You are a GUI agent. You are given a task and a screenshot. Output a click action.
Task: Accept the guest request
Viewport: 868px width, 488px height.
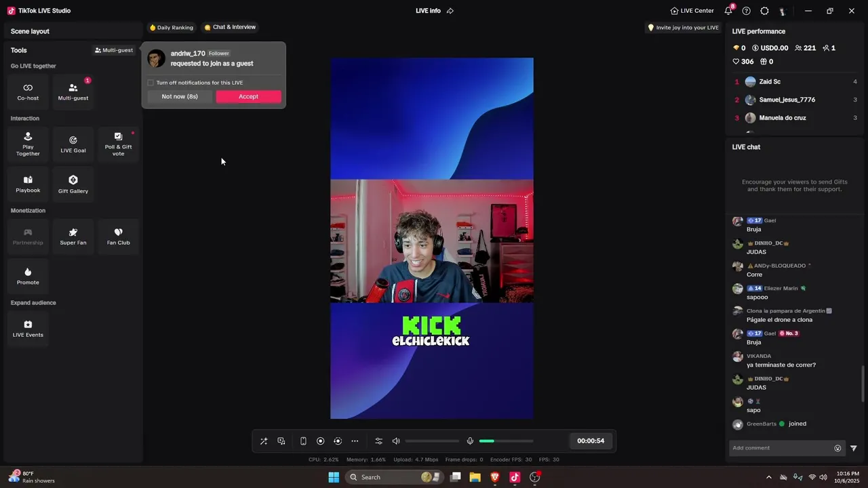248,96
